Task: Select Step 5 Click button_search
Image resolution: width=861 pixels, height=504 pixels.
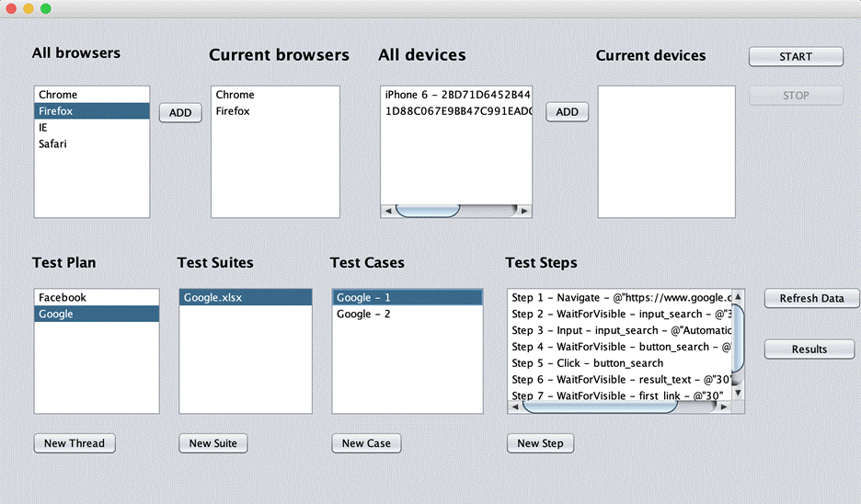Action: (620, 363)
